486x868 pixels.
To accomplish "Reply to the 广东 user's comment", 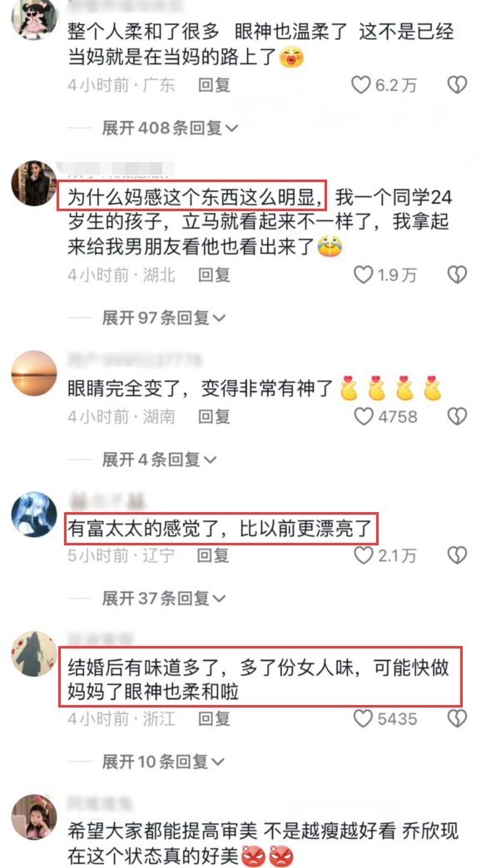I will 214,86.
